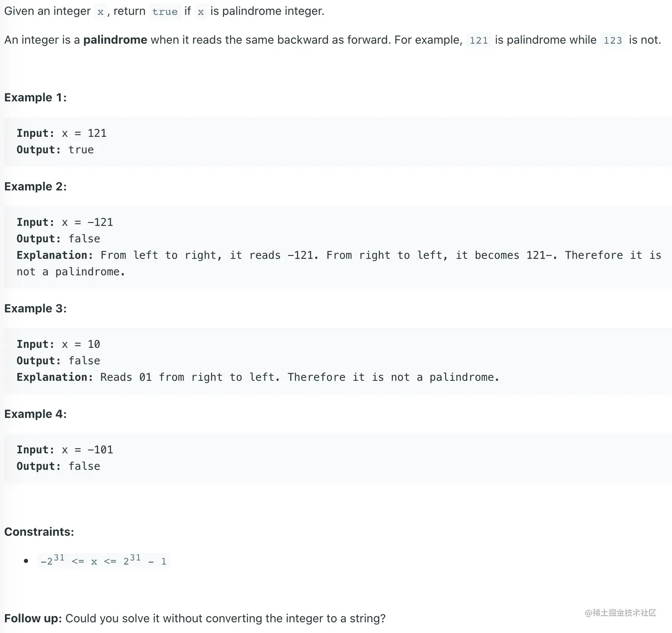Viewport: 672px width, 633px height.
Task: Click the bold 'Follow up:' label
Action: click(x=33, y=618)
